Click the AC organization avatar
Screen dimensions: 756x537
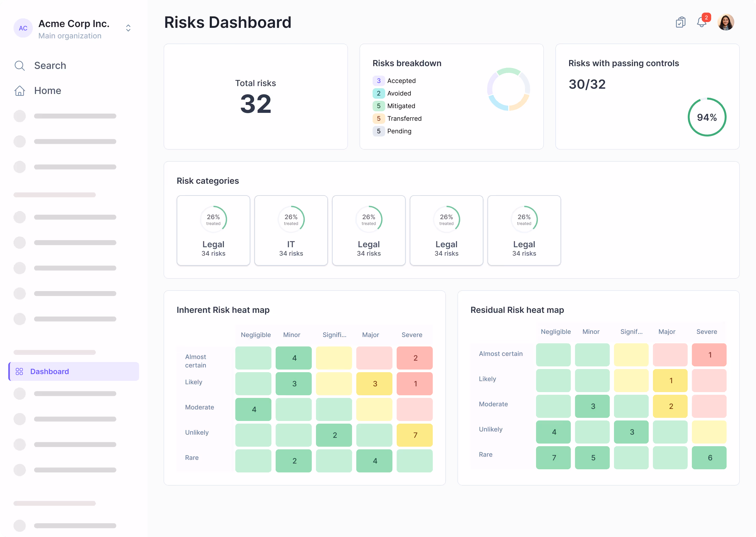(x=23, y=28)
